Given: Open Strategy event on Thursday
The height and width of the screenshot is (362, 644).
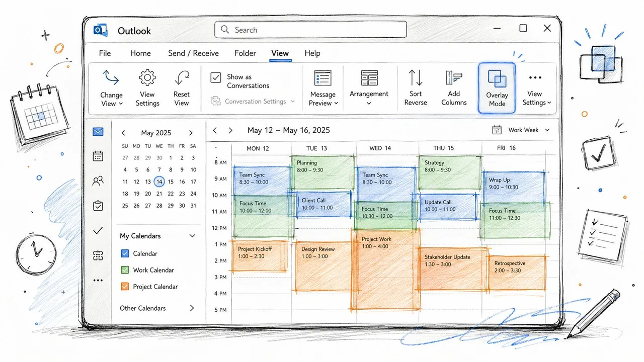Looking at the screenshot, I should point(450,172).
